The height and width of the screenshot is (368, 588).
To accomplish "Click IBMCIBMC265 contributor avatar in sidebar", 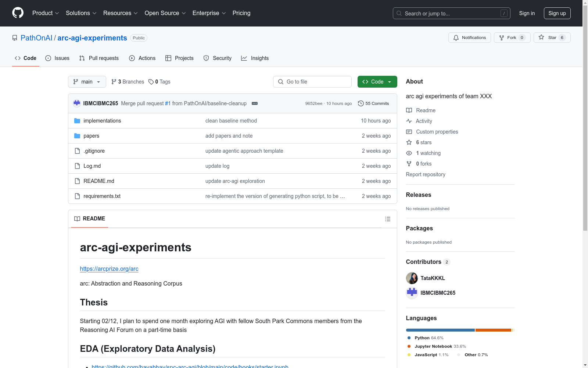I will pos(412,293).
